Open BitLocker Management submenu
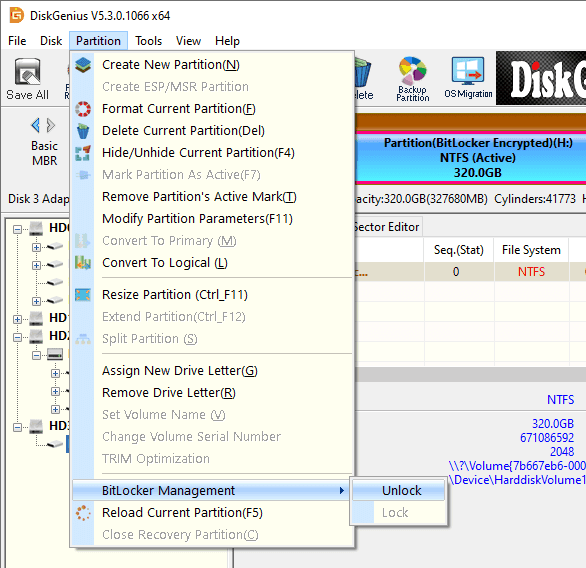 tap(211, 491)
